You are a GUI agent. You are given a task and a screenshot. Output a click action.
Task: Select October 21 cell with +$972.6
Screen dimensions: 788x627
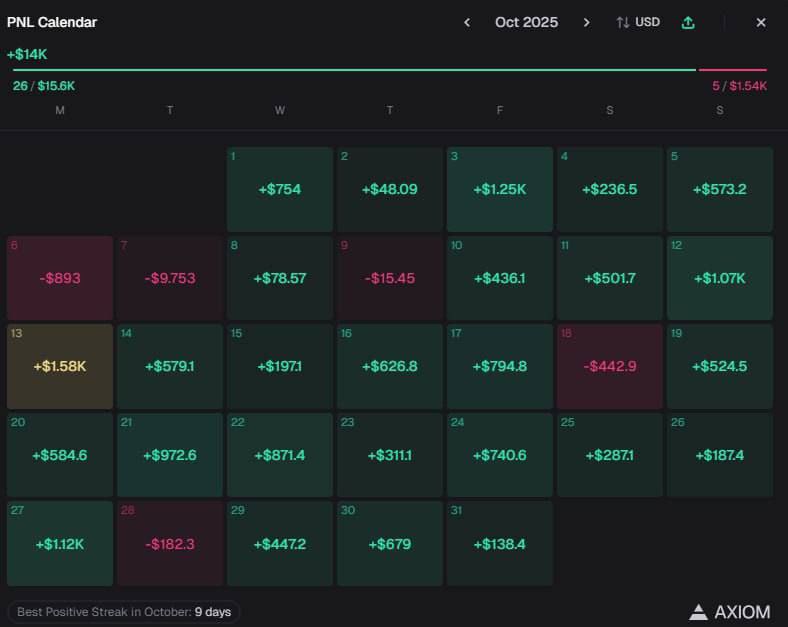click(x=170, y=455)
